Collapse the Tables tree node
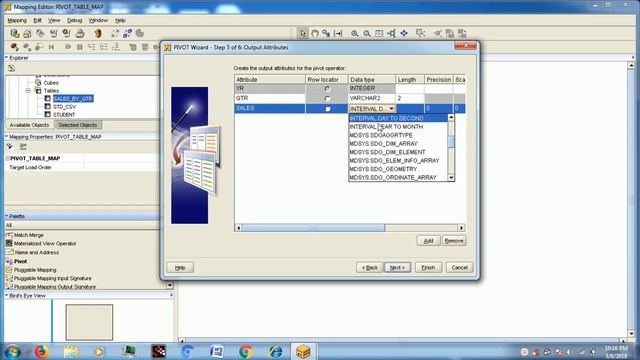Viewport: 640px width, 360px height. [28, 91]
